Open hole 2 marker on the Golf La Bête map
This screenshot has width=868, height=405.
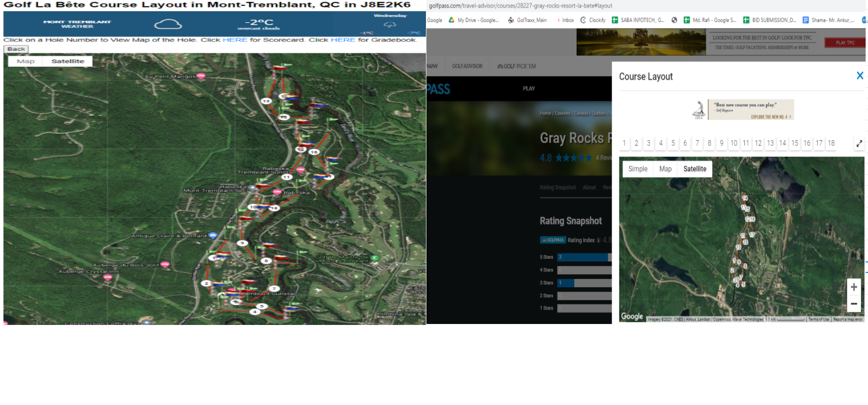pos(206,283)
